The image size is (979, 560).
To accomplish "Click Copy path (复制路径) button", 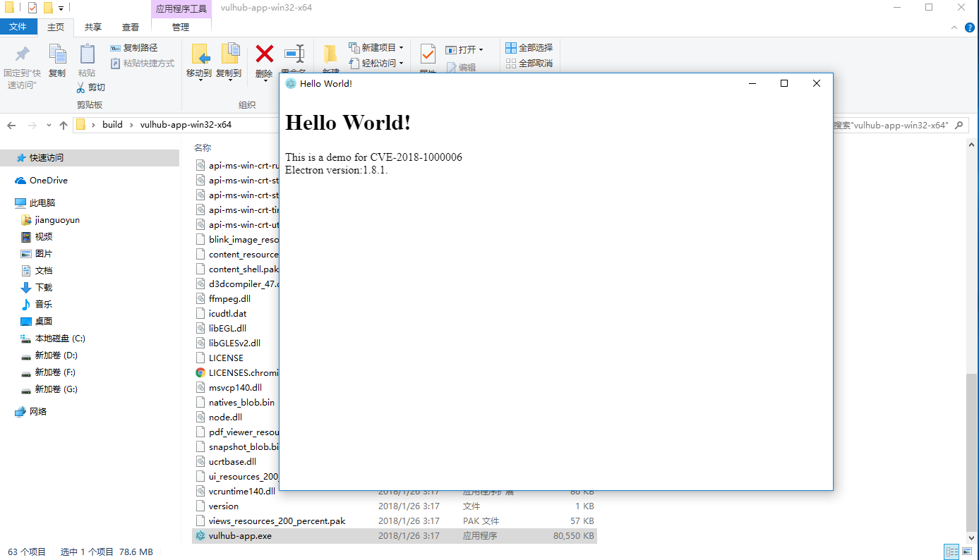I will (x=134, y=48).
